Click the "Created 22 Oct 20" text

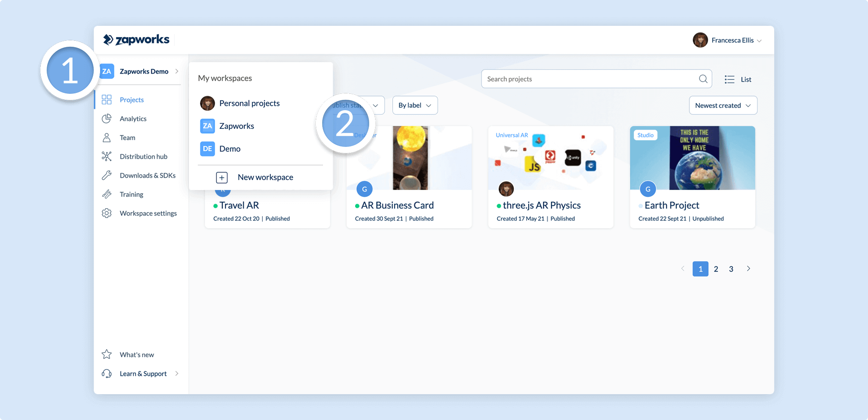pyautogui.click(x=236, y=219)
